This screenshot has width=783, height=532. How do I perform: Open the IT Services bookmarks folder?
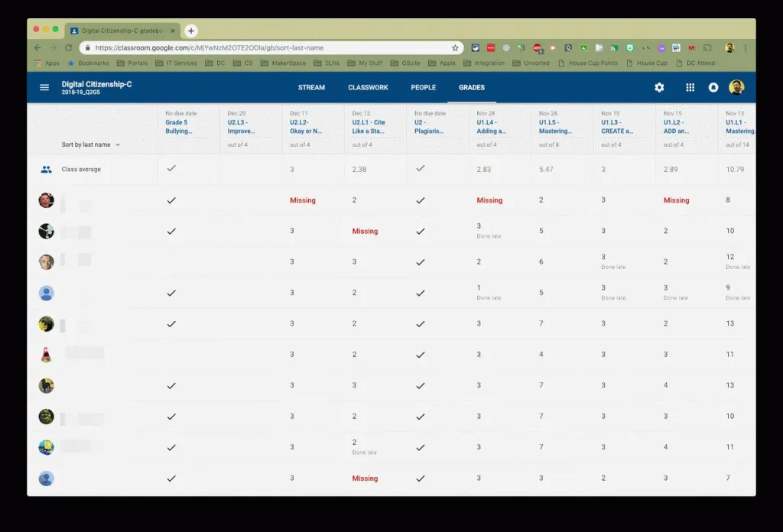pyautogui.click(x=175, y=63)
